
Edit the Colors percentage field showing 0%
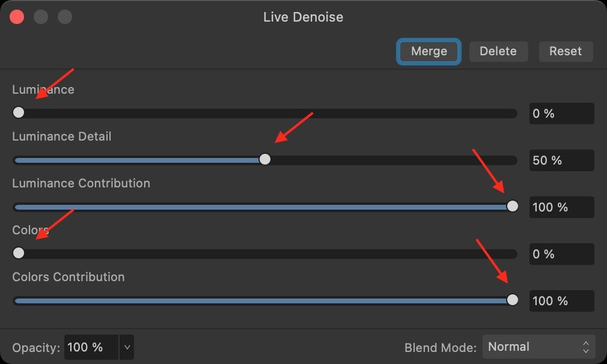coord(561,253)
